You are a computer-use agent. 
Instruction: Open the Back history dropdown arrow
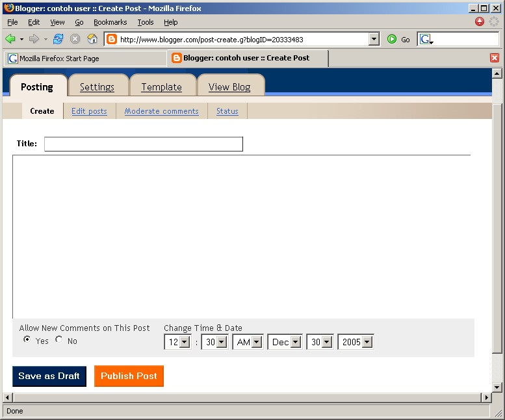21,39
